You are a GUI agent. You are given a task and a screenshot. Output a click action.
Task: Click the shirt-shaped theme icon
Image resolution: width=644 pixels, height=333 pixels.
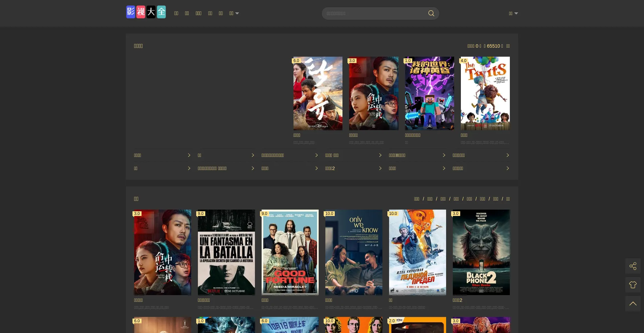(633, 285)
